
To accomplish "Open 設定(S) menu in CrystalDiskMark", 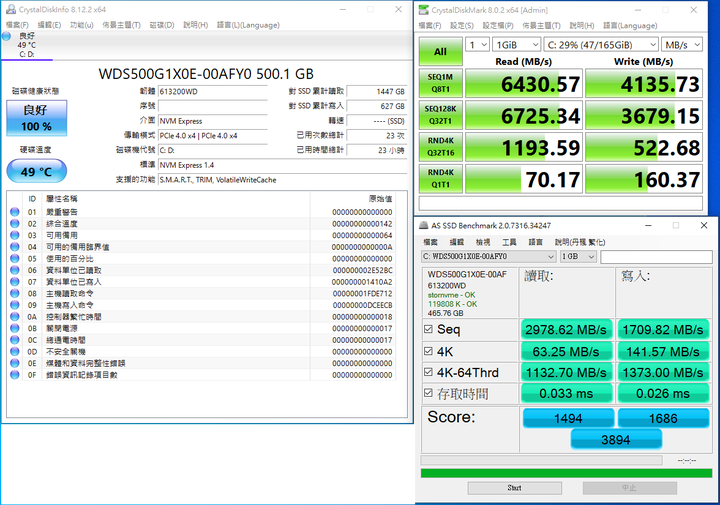I will [x=461, y=25].
